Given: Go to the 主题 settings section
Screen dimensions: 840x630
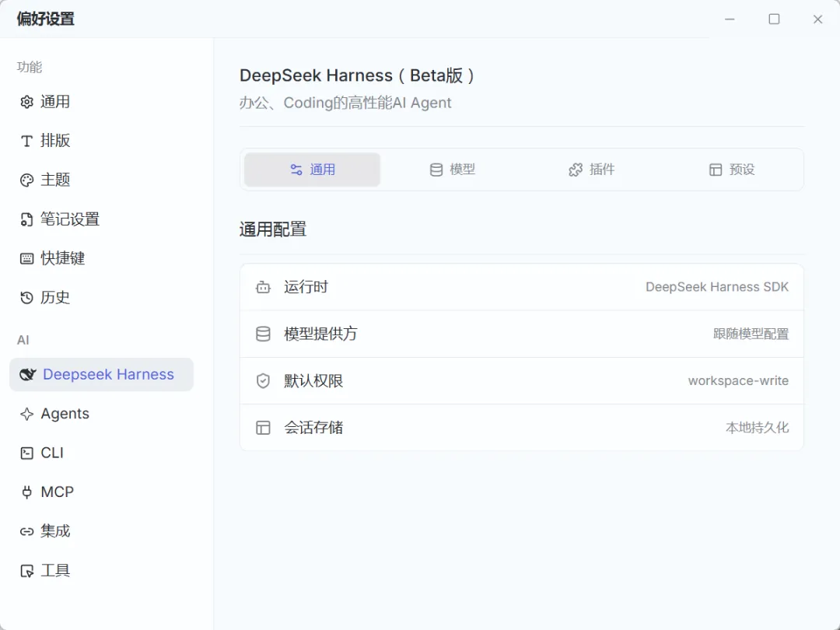Looking at the screenshot, I should click(101, 180).
